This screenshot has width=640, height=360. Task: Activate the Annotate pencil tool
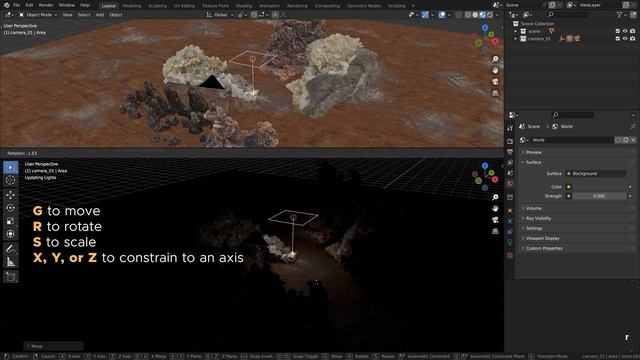(11, 249)
